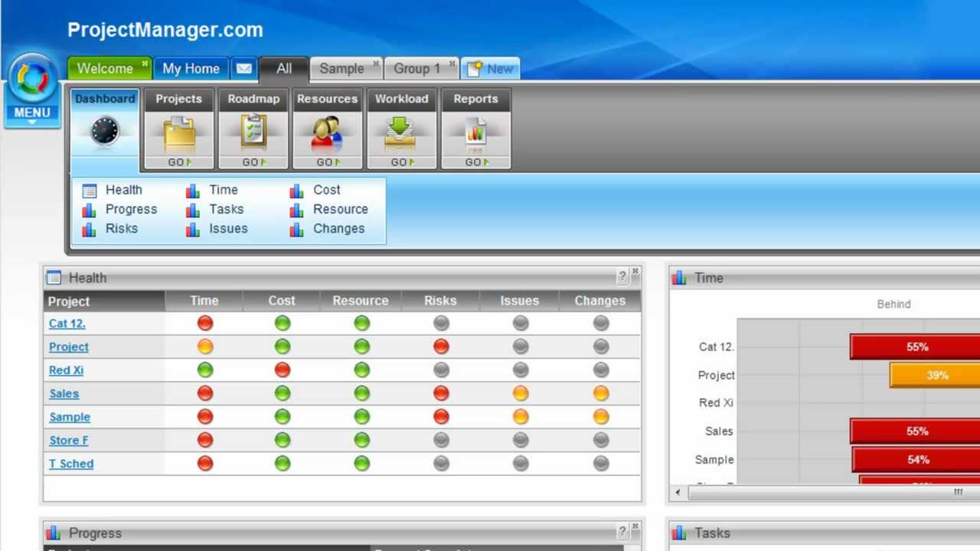Click the Risks column header

440,301
